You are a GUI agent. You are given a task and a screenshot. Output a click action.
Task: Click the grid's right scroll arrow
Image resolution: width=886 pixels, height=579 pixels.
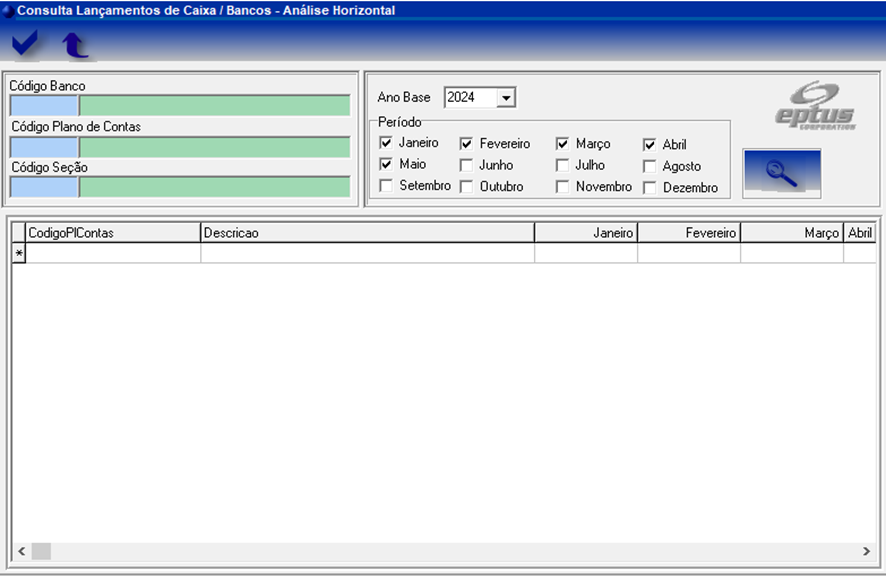tap(866, 551)
